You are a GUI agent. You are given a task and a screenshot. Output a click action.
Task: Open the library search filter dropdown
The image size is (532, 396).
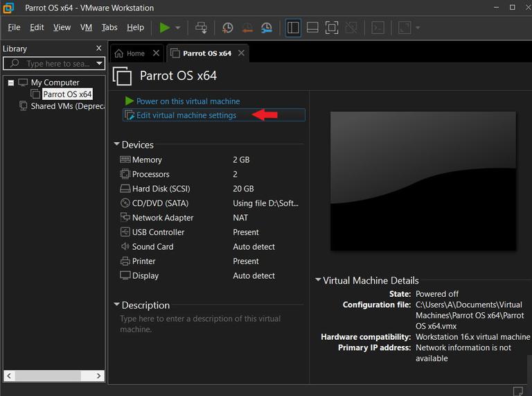(99, 64)
